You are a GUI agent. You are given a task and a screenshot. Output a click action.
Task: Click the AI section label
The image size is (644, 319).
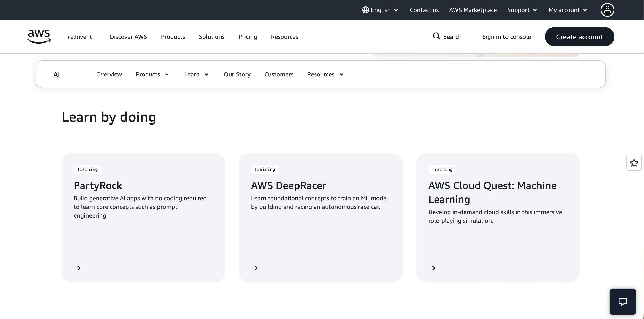click(57, 74)
